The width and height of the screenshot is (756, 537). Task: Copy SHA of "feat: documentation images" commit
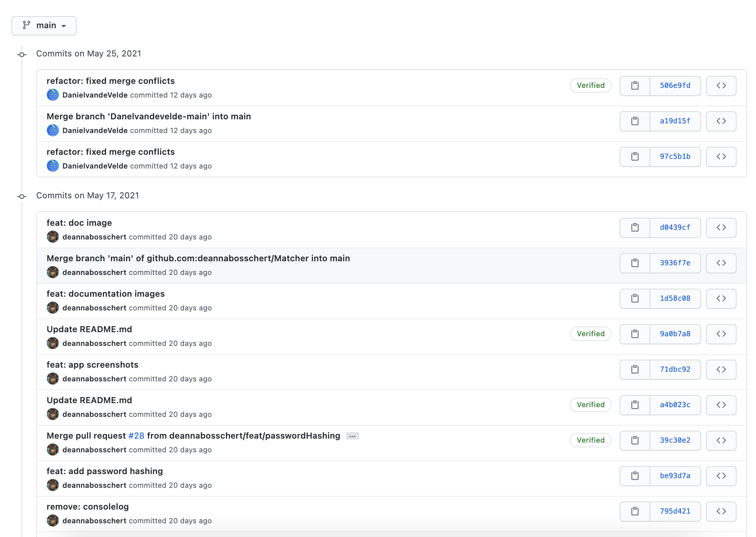[635, 298]
